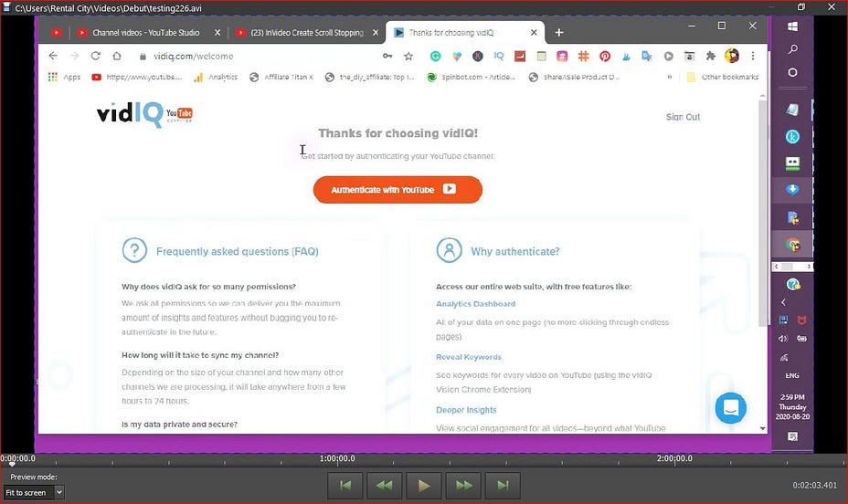Viewport: 848px width, 504px height.
Task: Select the Thanks for choosing vidIQ tab
Action: pyautogui.click(x=451, y=32)
